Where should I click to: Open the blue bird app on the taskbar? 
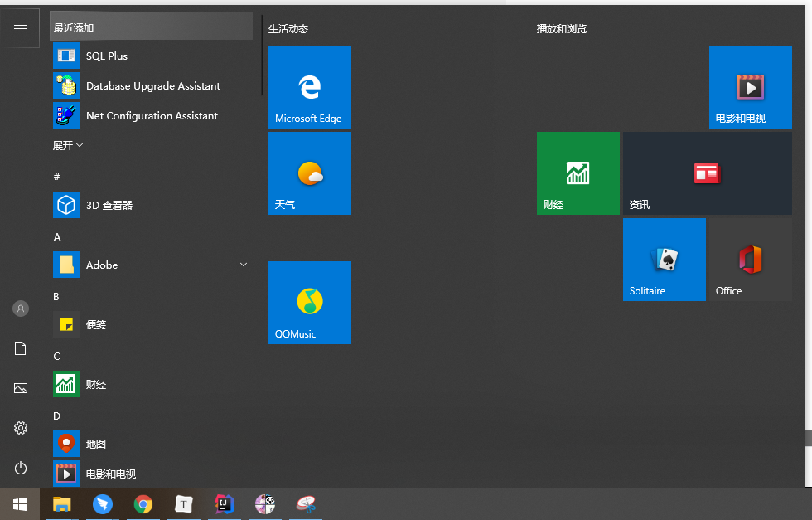(x=103, y=504)
